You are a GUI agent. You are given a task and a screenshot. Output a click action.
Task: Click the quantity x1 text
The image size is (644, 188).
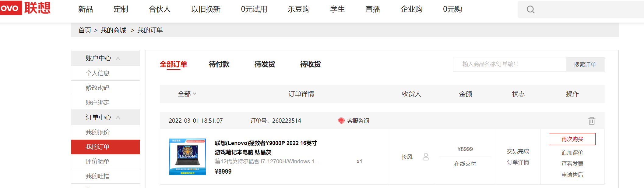point(359,161)
